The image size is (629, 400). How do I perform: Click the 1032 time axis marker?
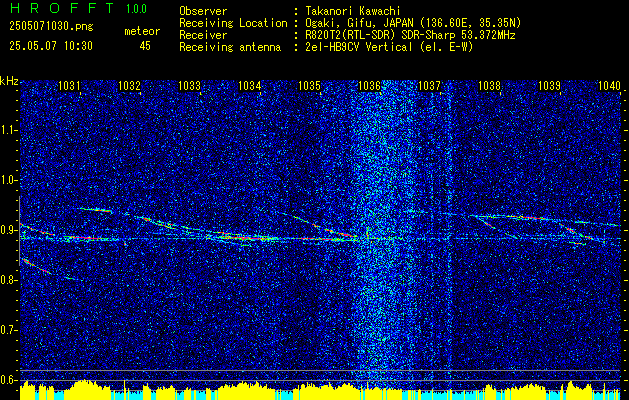(x=129, y=85)
